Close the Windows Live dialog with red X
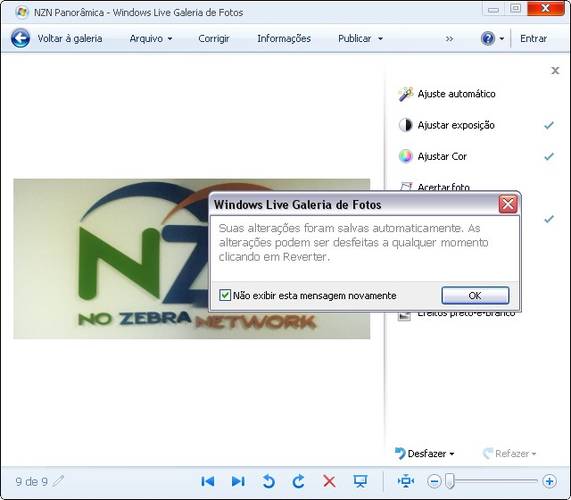The height and width of the screenshot is (500, 571). (x=508, y=204)
